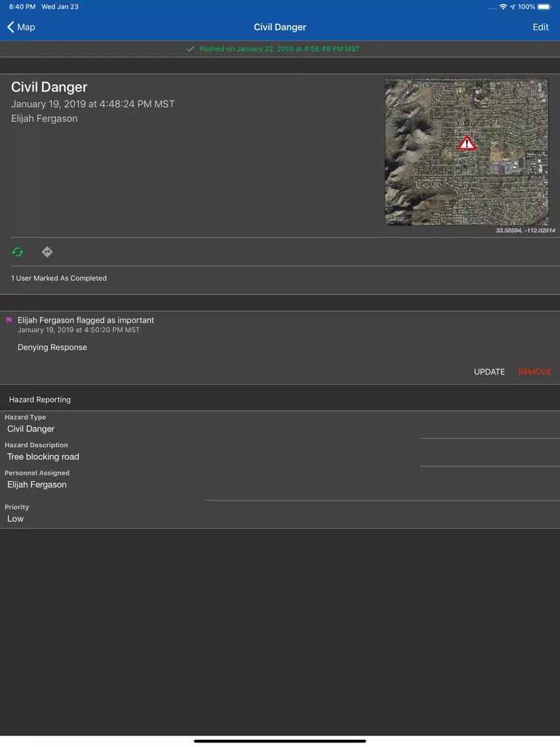This screenshot has height=747, width=560.
Task: Click the green checkmark push status icon
Action: click(191, 49)
